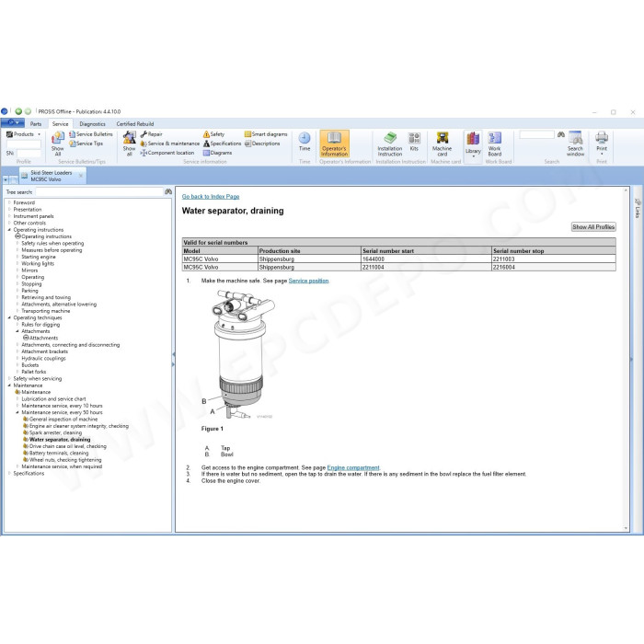Image resolution: width=644 pixels, height=644 pixels.
Task: Click the Show All Profiles button
Action: (593, 226)
